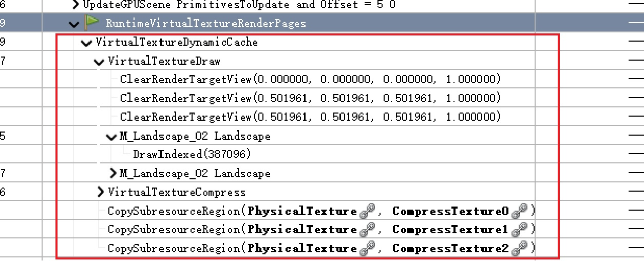Expand the VirtualTextureCompress node
The width and height of the screenshot is (644, 261).
101,192
